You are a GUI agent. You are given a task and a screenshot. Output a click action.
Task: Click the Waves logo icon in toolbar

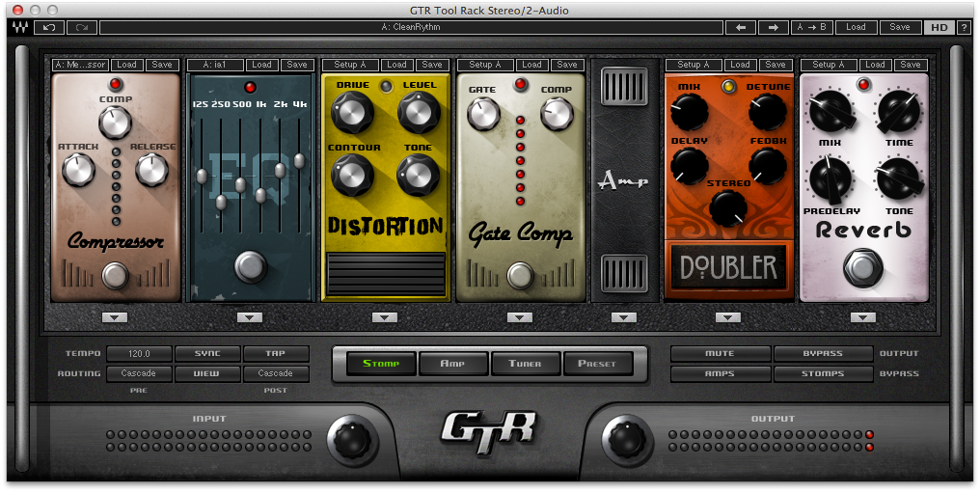20,28
